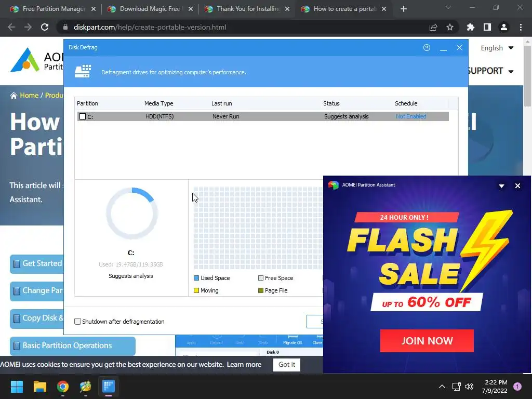Viewport: 532px width, 399px height.
Task: Show hidden system tray icons
Action: 442,387
